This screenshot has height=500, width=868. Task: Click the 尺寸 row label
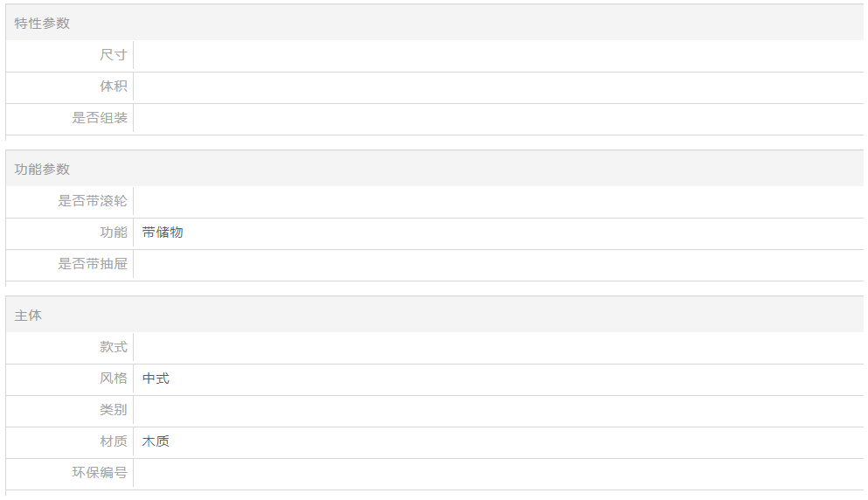coord(114,55)
